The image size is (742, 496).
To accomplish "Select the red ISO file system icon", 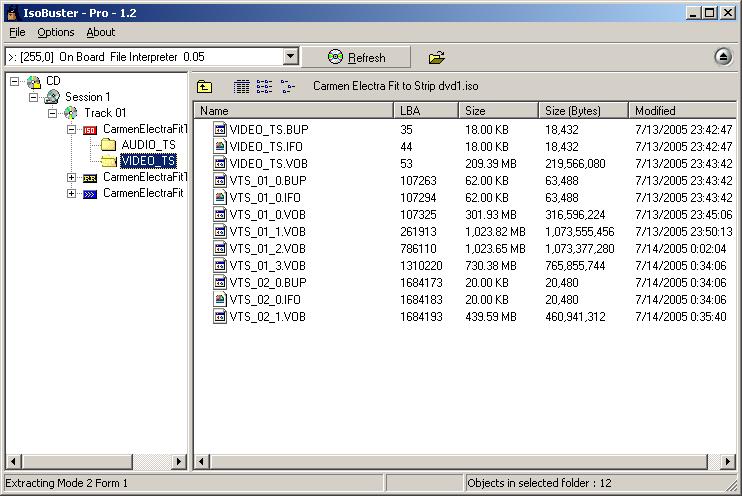I will pos(90,130).
